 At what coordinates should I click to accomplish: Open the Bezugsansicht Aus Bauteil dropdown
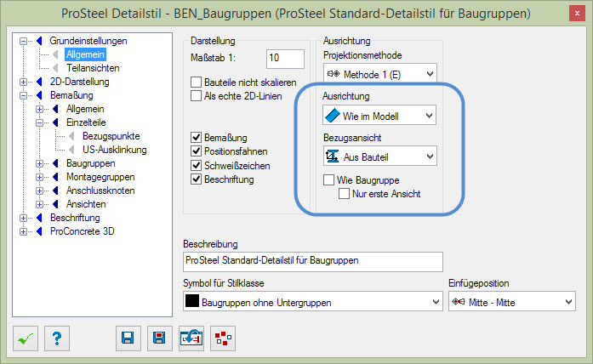click(x=380, y=156)
